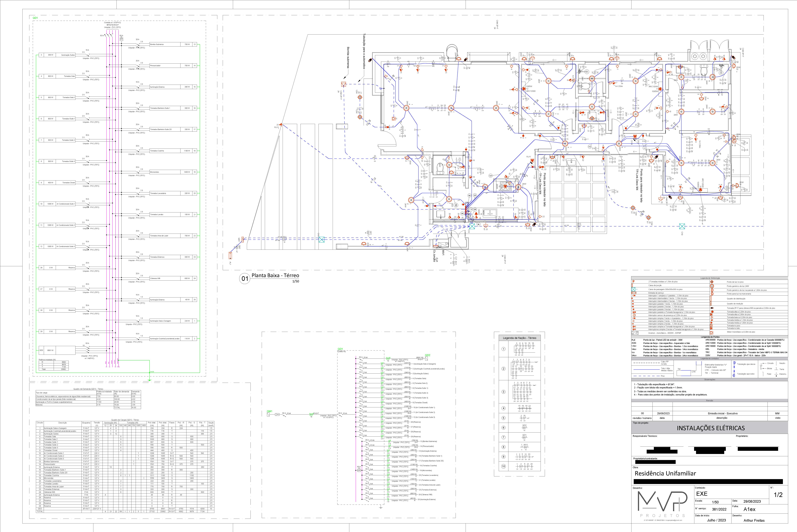Viewport: 797px width, 532px height.
Task: Select the Tomada alta a 2,20m symbol
Action: point(712,312)
